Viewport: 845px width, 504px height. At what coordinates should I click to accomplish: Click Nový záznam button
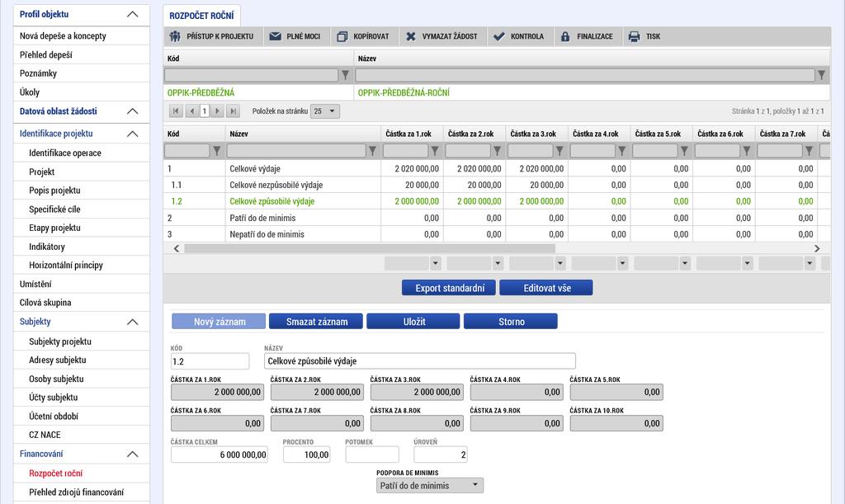coord(219,322)
